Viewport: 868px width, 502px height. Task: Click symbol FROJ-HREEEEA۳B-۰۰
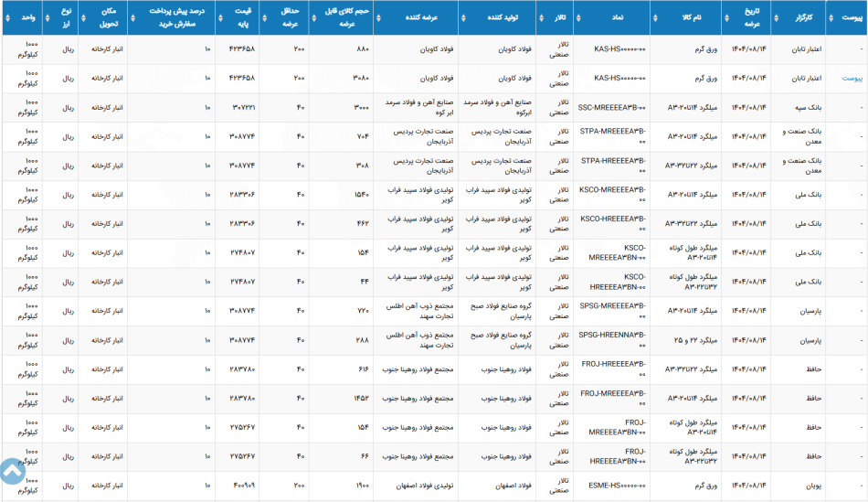point(614,369)
